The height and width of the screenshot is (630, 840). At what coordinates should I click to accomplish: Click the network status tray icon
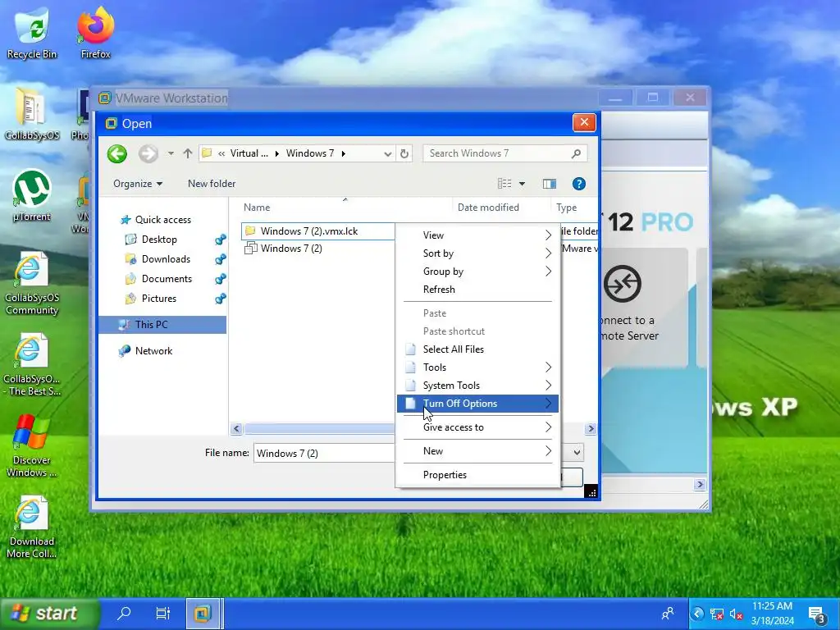pyautogui.click(x=716, y=614)
